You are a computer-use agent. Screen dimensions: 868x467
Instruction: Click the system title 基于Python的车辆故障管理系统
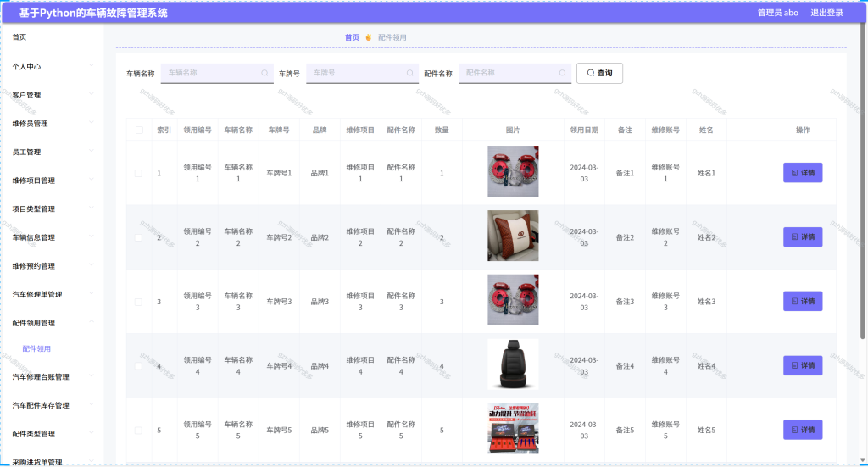pos(93,13)
